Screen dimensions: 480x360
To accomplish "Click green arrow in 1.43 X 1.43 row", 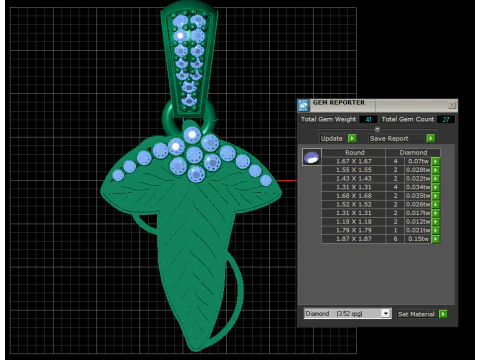I will pyautogui.click(x=436, y=179).
